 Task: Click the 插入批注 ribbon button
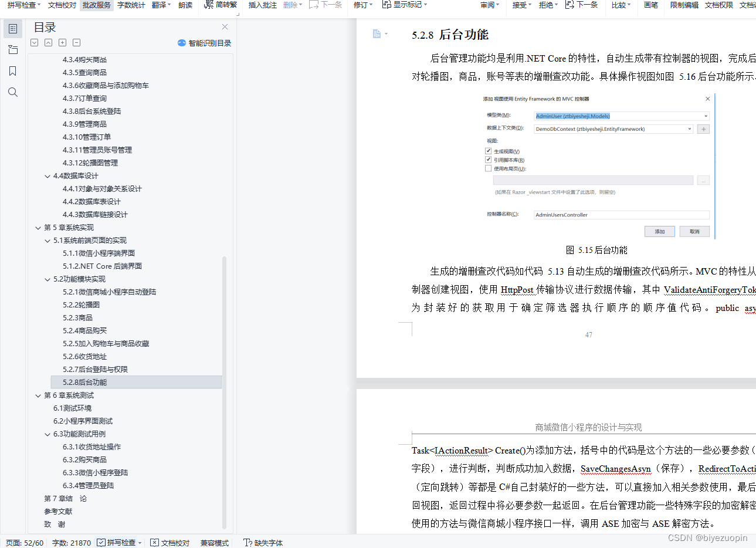pos(263,5)
